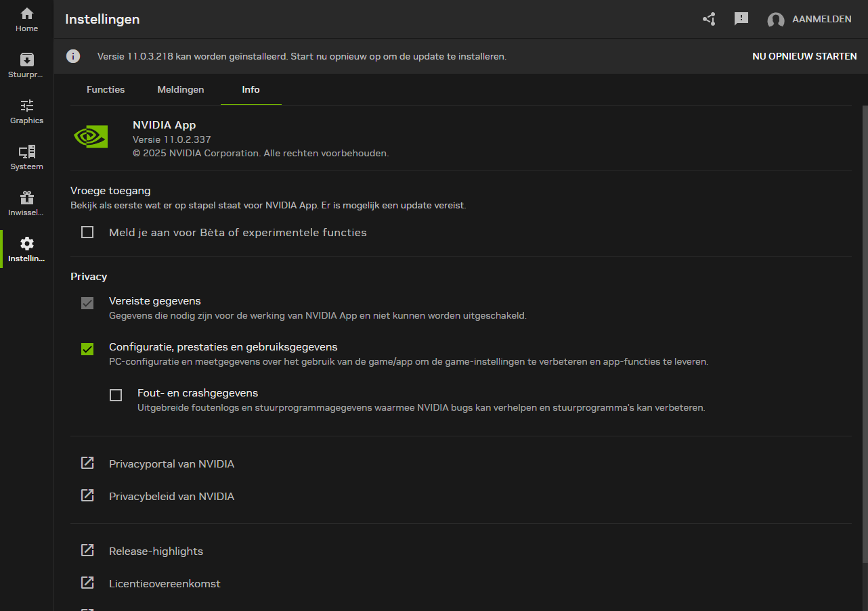Click the NU OPNIEUW STARTEN button
868x611 pixels.
tap(804, 56)
